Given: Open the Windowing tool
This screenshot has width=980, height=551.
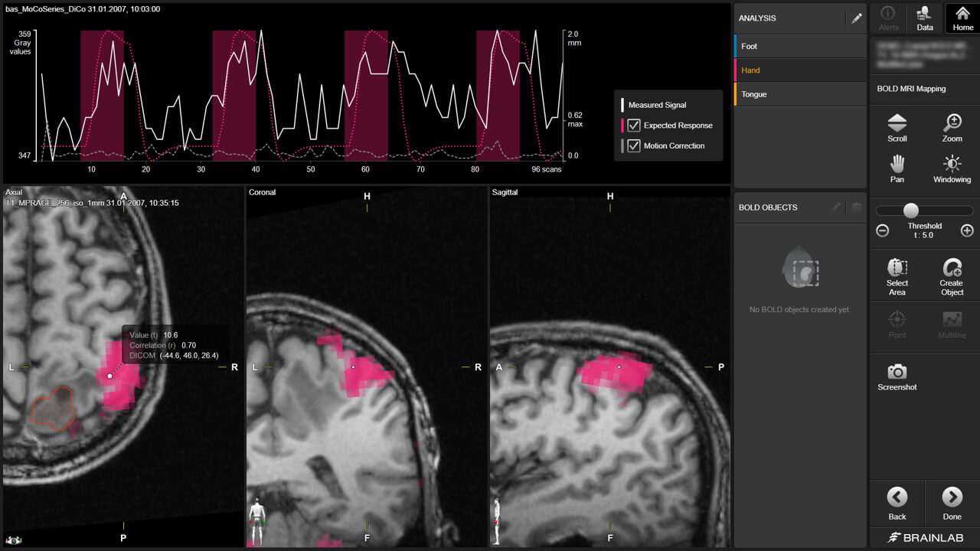Looking at the screenshot, I should pos(952,167).
